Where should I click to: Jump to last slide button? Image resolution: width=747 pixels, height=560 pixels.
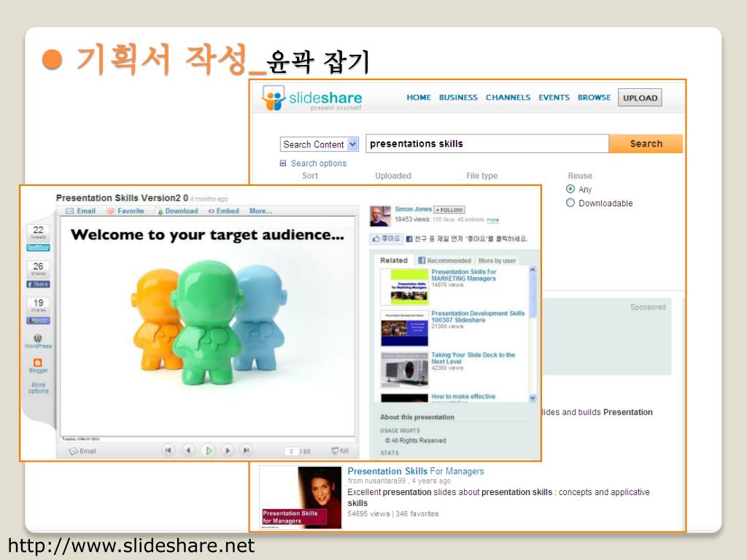(246, 450)
